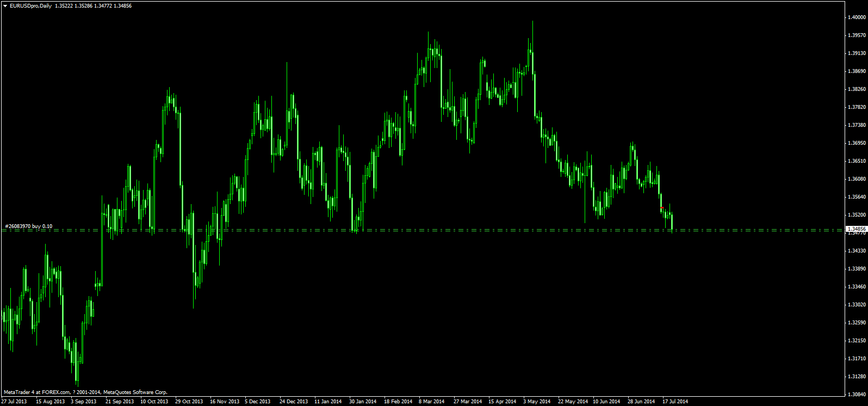Click the 11 Jan 2014 date label
Viewport: 868px width, 406px height.
(x=328, y=402)
